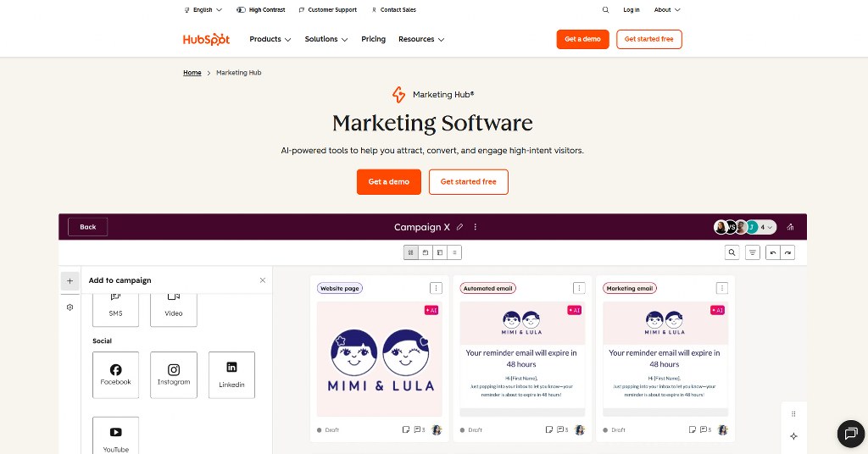
Task: Click the pencil edit icon beside Campaign X
Action: [x=459, y=227]
